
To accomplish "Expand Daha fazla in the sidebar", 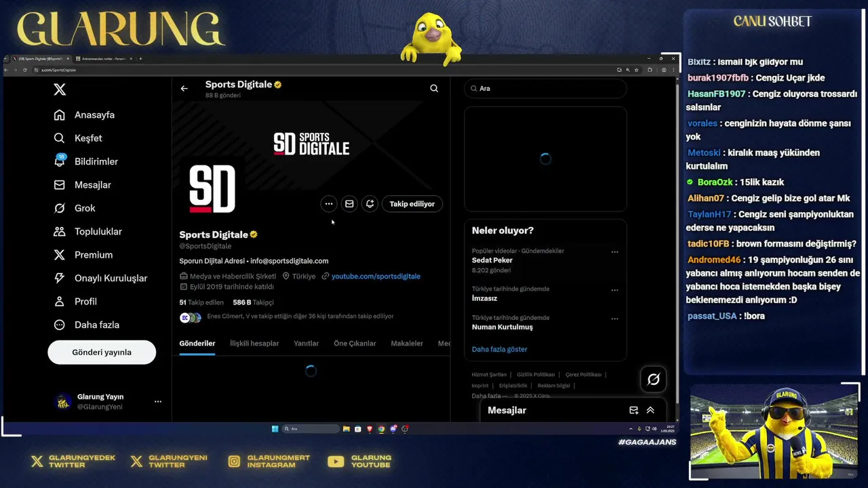I will [x=88, y=325].
